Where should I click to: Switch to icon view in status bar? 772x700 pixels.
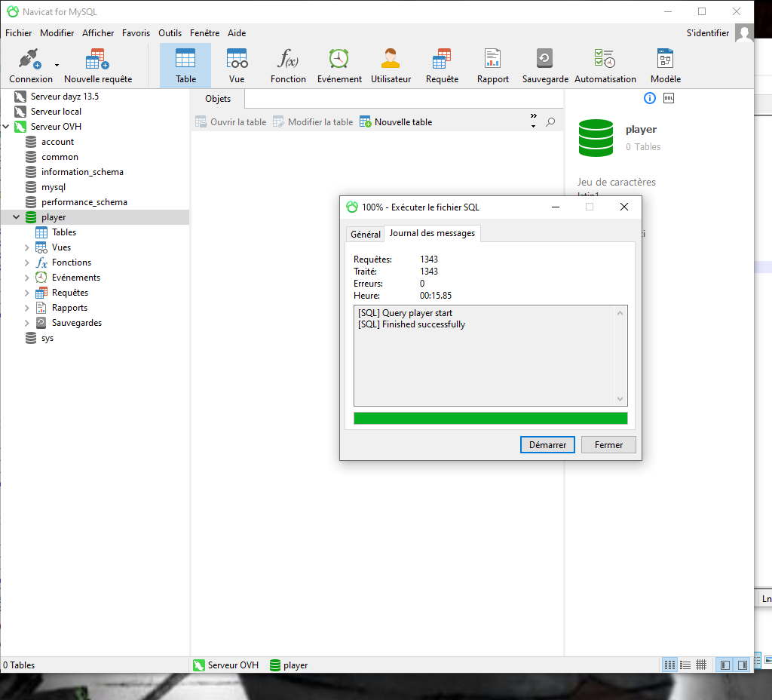pos(669,665)
